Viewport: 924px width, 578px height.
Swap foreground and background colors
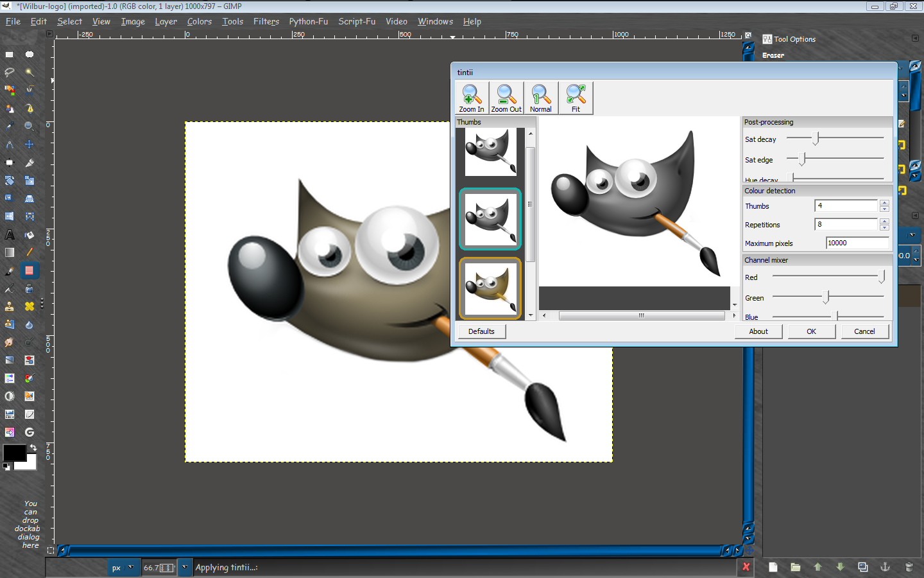33,447
